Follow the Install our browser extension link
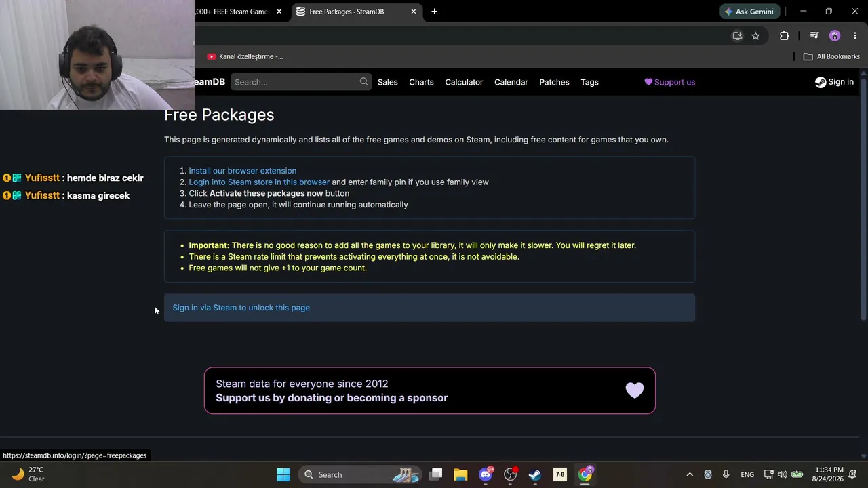 click(242, 171)
